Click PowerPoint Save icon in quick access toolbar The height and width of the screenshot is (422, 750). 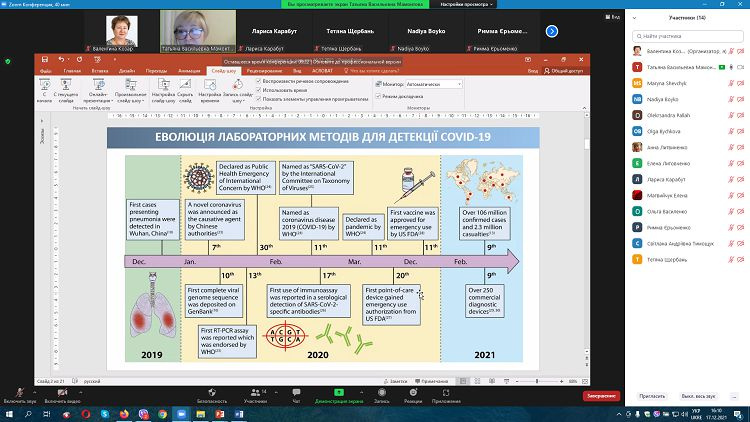(x=44, y=59)
